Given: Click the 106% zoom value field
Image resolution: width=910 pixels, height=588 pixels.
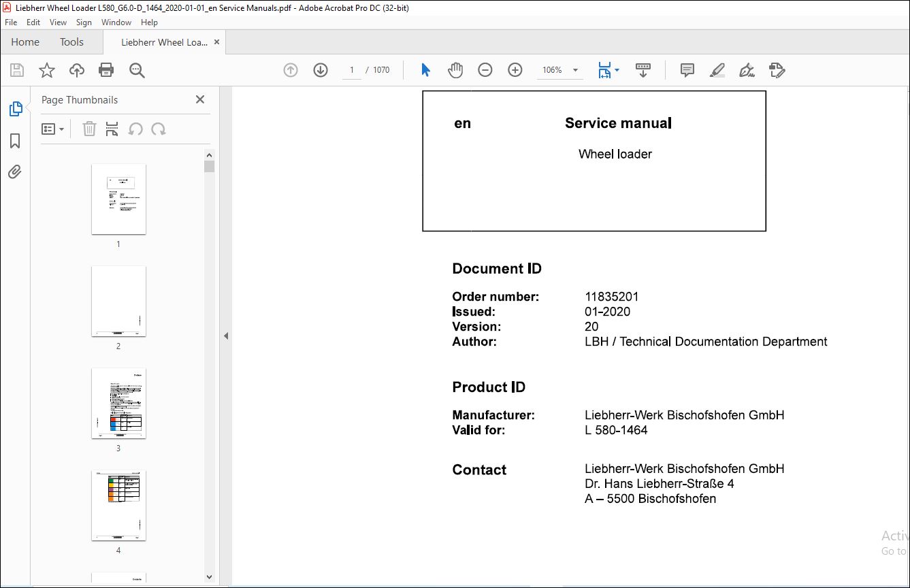Looking at the screenshot, I should (552, 70).
